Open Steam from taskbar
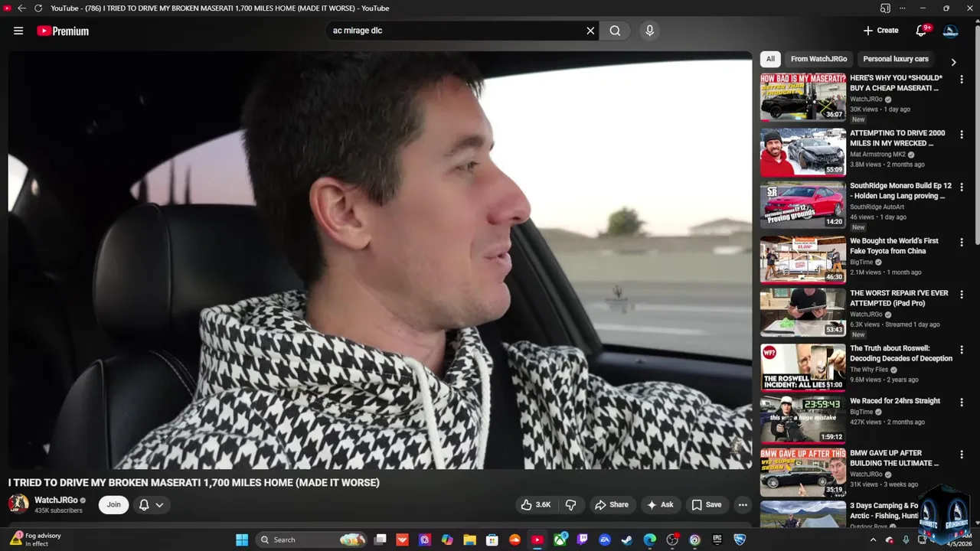This screenshot has width=980, height=551. click(627, 540)
